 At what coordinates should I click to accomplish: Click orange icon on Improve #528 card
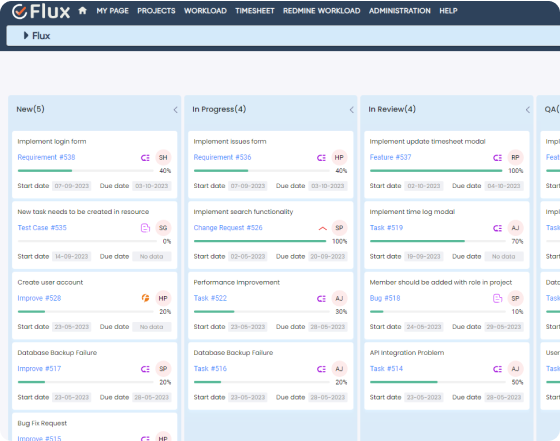click(145, 298)
